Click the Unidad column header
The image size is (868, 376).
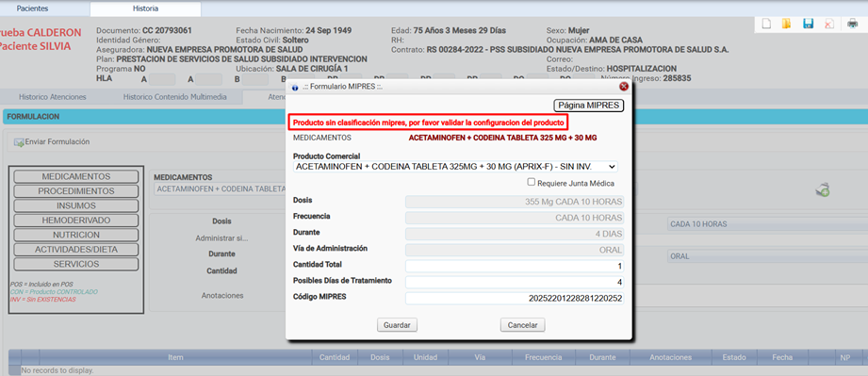pyautogui.click(x=425, y=358)
